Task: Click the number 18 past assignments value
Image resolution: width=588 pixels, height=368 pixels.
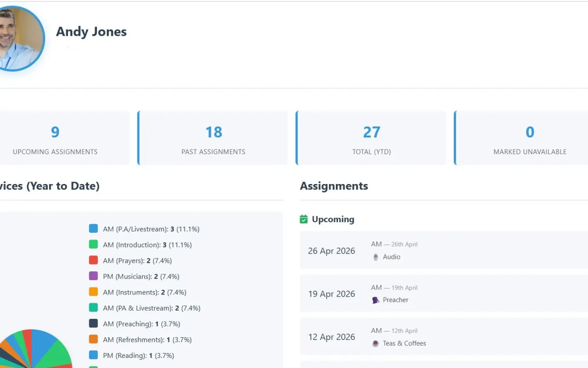Action: pos(214,132)
